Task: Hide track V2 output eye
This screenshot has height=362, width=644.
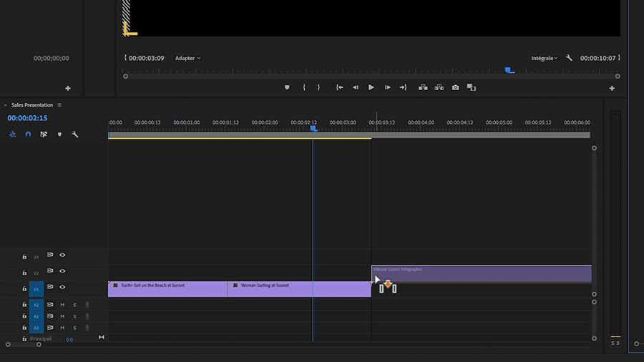Action: (62, 271)
